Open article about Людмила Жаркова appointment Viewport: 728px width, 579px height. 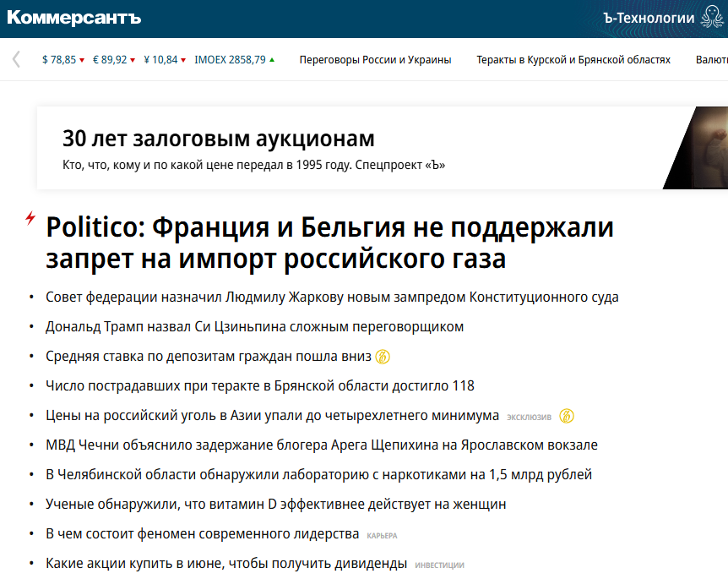[x=332, y=298]
